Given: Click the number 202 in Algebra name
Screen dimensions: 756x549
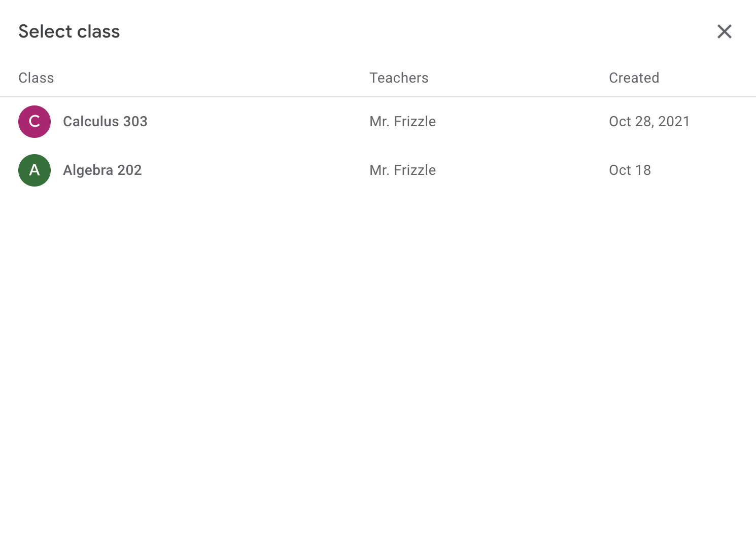Looking at the screenshot, I should pyautogui.click(x=129, y=170).
